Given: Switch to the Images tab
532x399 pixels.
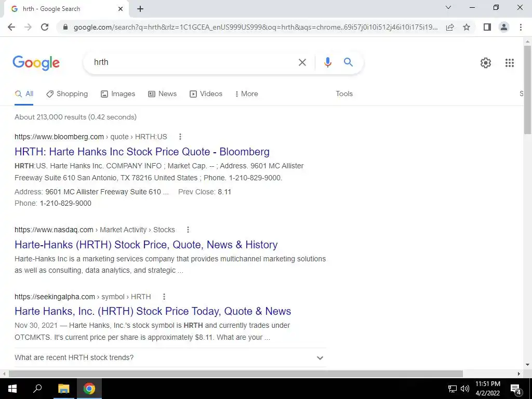Looking at the screenshot, I should 118,94.
